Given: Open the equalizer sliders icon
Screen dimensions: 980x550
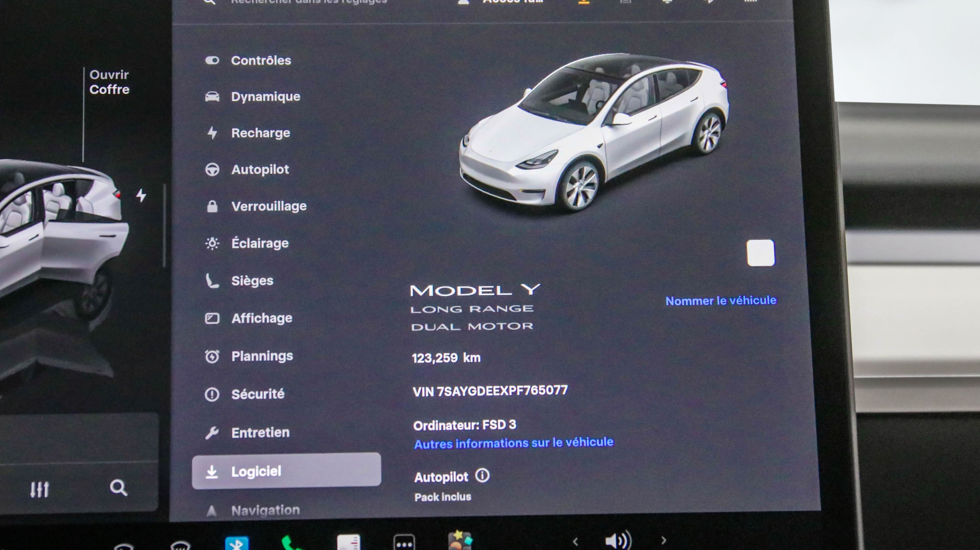Looking at the screenshot, I should pyautogui.click(x=39, y=489).
